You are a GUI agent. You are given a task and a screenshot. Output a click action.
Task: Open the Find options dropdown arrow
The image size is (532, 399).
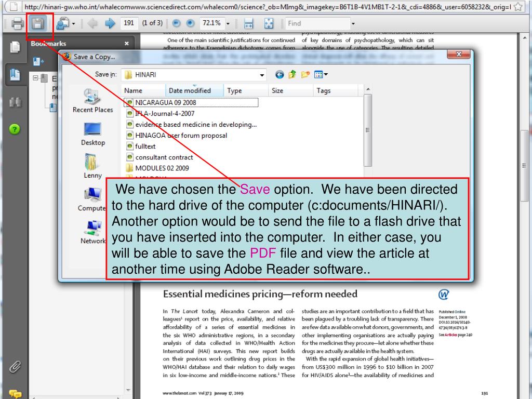coord(353,24)
